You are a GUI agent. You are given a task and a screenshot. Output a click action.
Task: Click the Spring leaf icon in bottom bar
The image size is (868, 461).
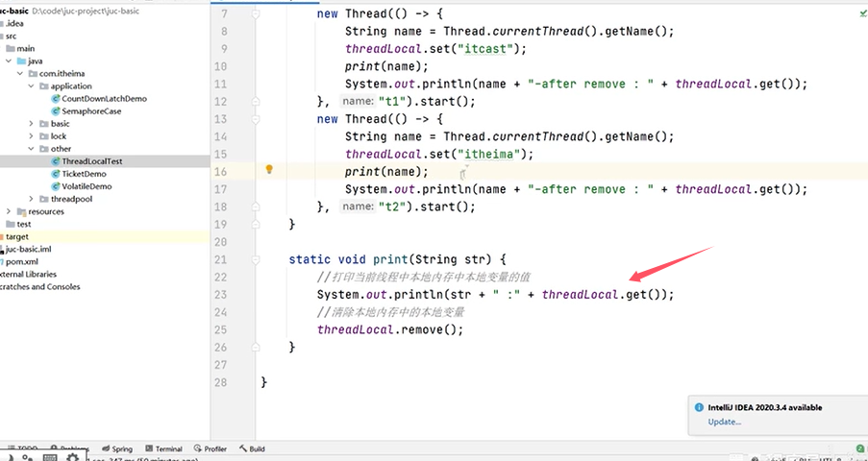[106, 449]
